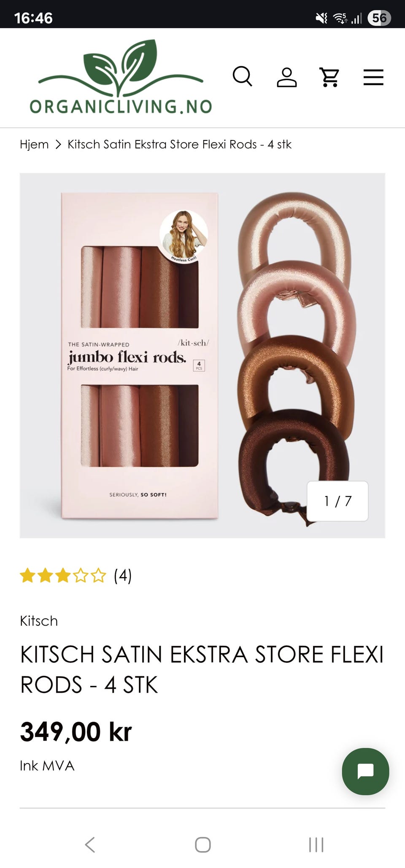Open the shopping cart icon

pos(329,77)
